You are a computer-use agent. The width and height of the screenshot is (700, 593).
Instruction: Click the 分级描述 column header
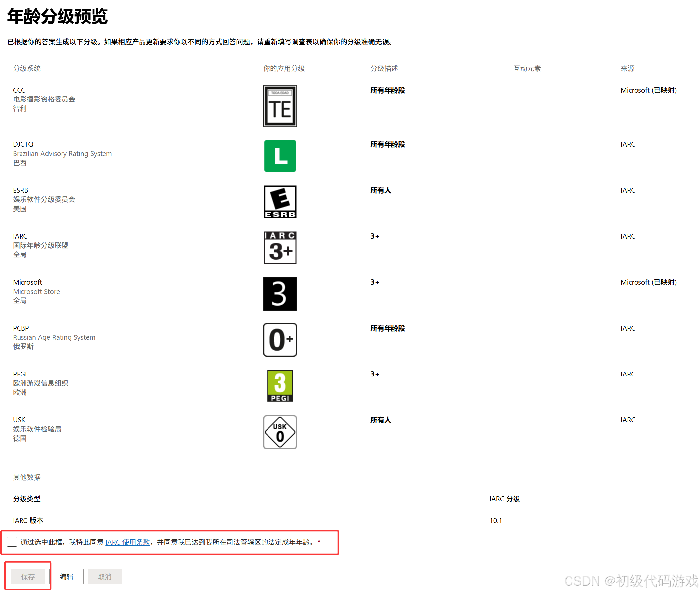(384, 68)
